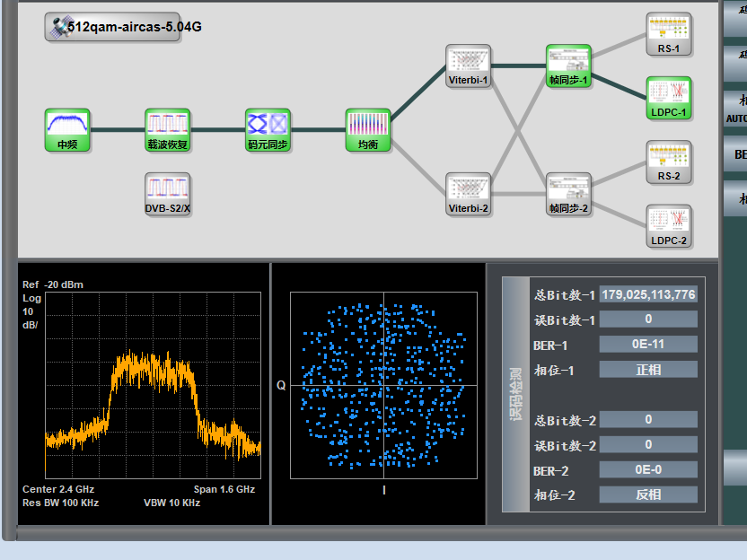
Task: Click the Viterbi-2 decoder block
Action: (x=469, y=194)
